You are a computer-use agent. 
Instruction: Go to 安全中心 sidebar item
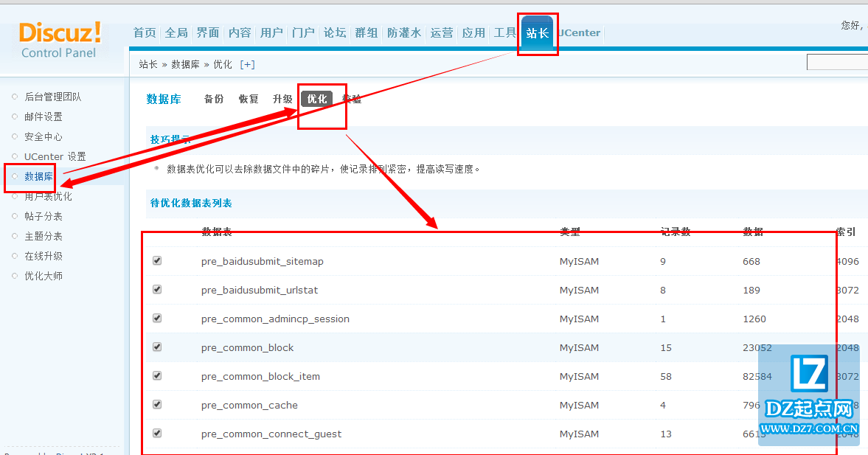43,136
